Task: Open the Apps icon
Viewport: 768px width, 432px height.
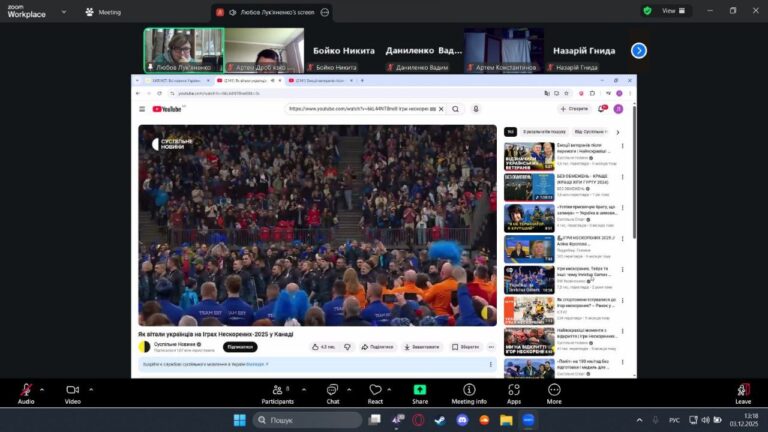Action: [x=514, y=390]
